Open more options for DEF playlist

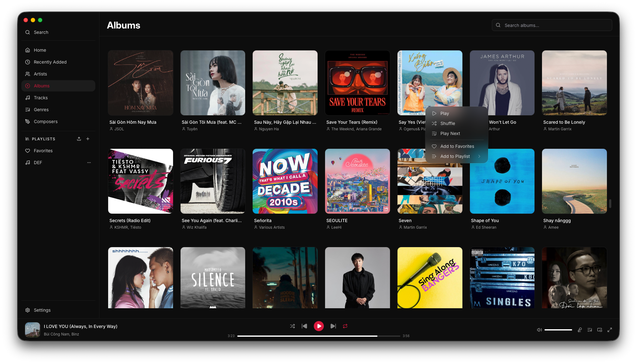[89, 163]
